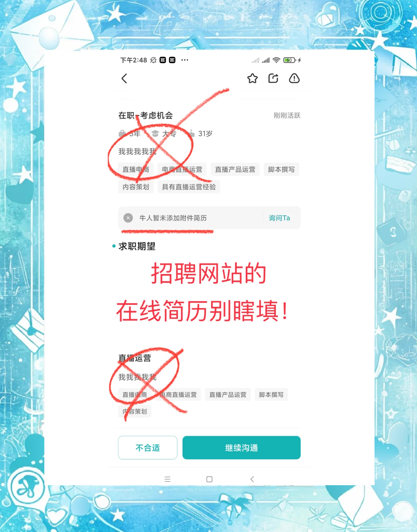Tap the 电商直播运营 tag near the top
Viewport: 417px width, 532px height.
click(x=182, y=169)
